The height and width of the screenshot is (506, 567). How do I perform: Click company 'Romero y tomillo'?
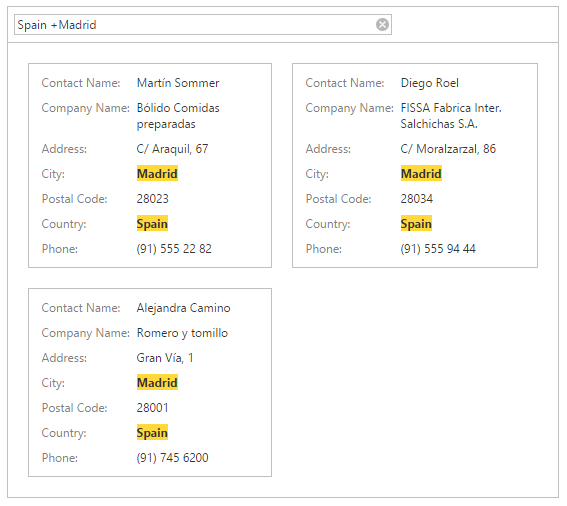click(x=182, y=333)
